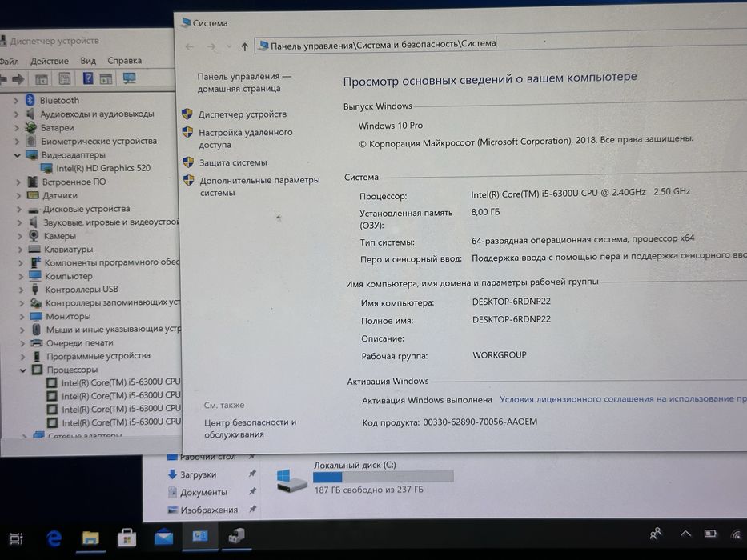The image size is (747, 560).
Task: Click the Процессоры category icon
Action: (x=37, y=370)
